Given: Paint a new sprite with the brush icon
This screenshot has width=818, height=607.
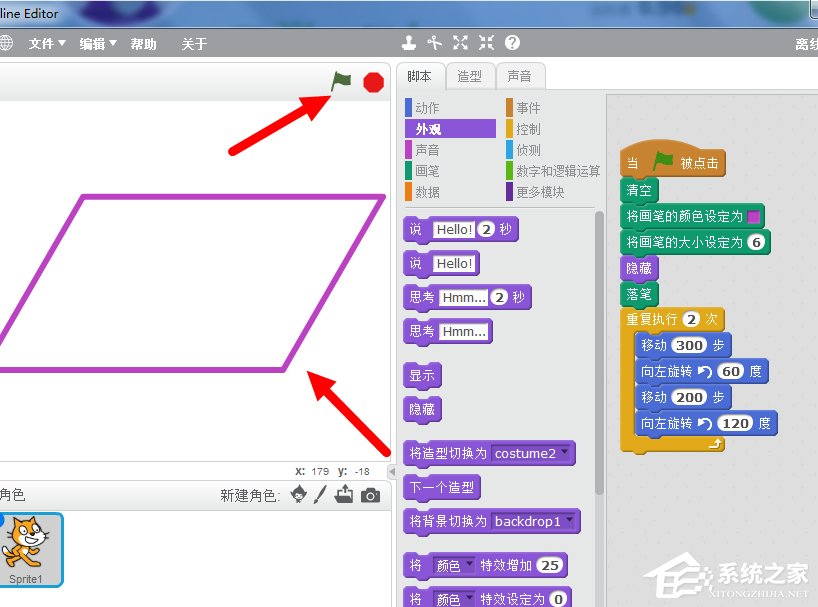Looking at the screenshot, I should [x=320, y=493].
